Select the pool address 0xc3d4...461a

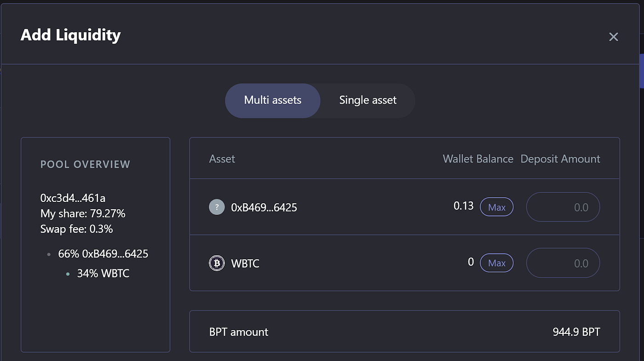pos(73,198)
